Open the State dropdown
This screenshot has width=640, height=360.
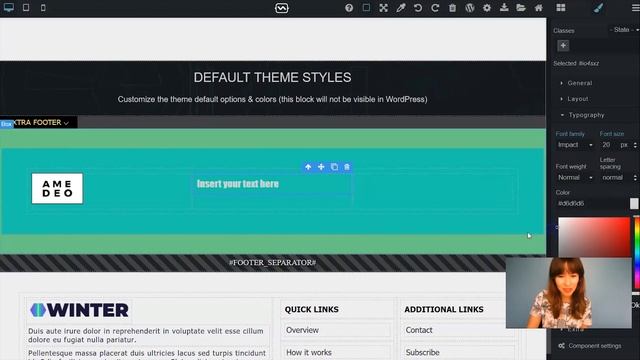coord(624,30)
